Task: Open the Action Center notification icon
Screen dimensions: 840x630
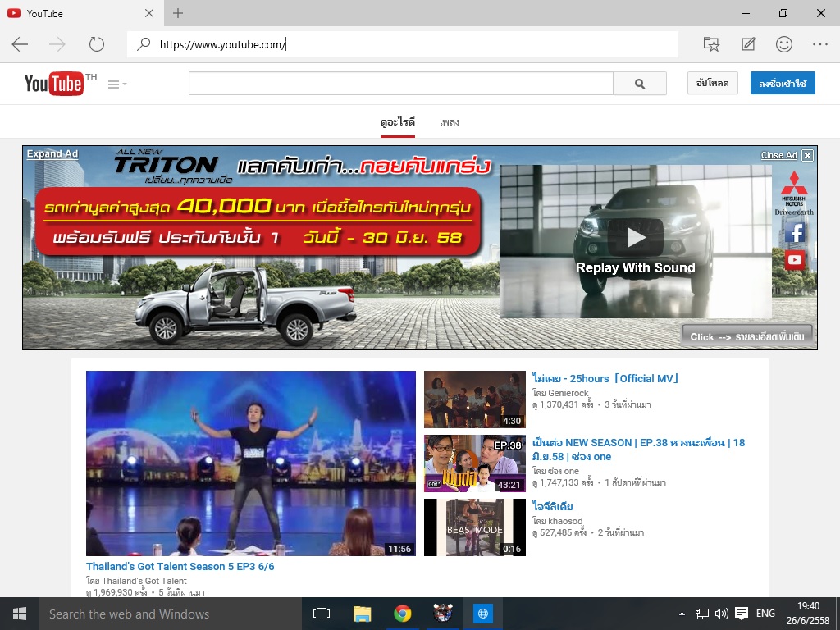Action: pyautogui.click(x=742, y=614)
